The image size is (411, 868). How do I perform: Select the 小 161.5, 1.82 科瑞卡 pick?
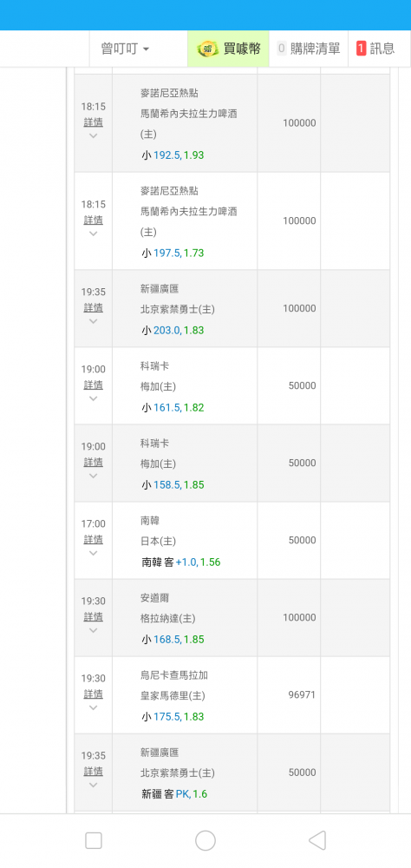(173, 408)
